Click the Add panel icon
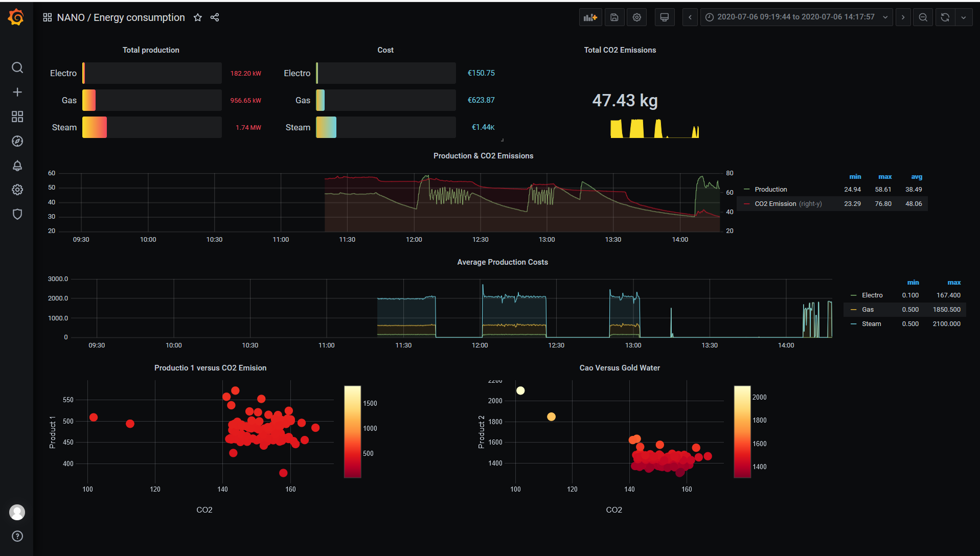980x556 pixels. point(590,17)
